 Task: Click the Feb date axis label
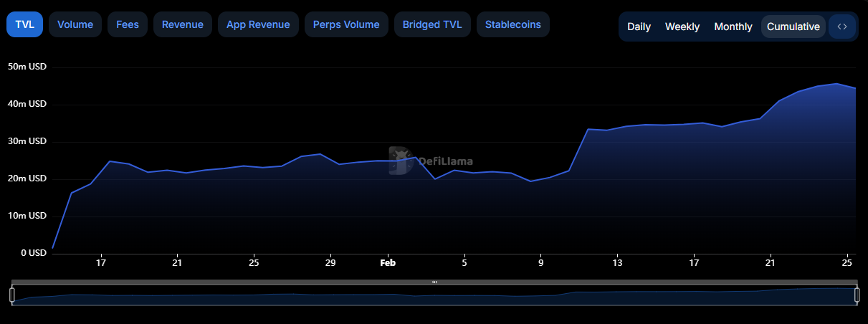coord(388,263)
